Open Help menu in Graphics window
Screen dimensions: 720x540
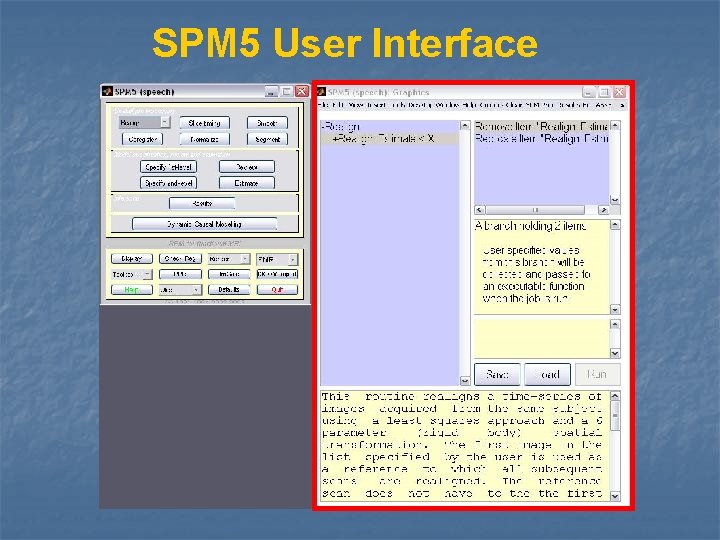pos(469,105)
